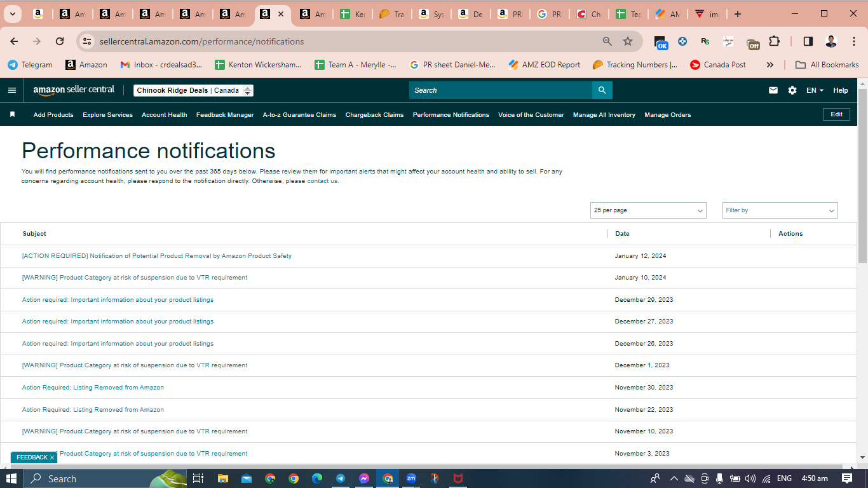Click the bookmark flag icon in the nav bar
The width and height of the screenshot is (868, 488).
tap(12, 115)
